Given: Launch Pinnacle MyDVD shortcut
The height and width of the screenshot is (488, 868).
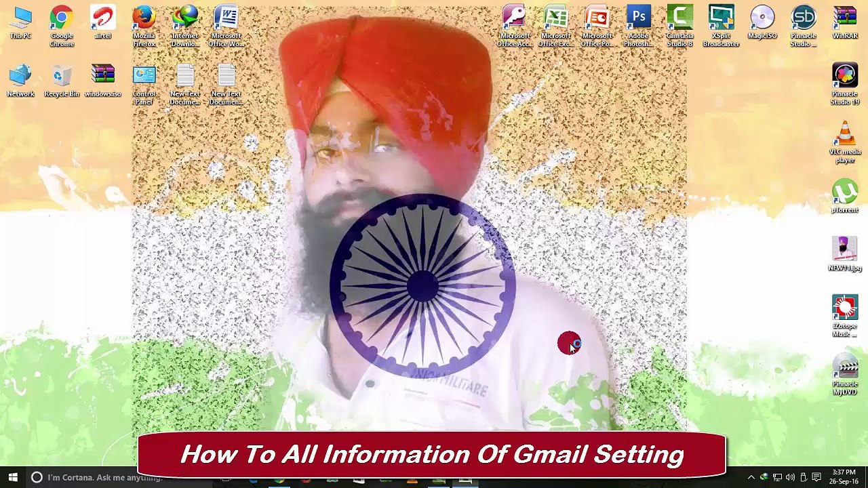Looking at the screenshot, I should [x=845, y=374].
